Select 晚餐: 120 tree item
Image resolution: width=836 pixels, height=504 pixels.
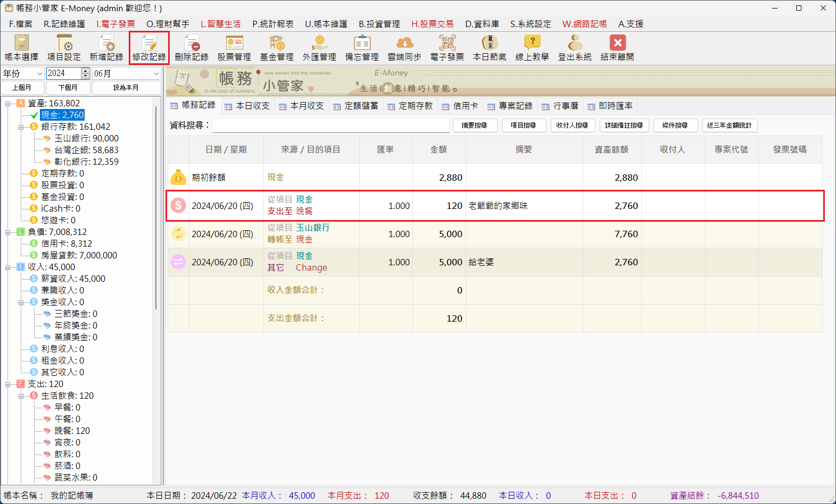(72, 431)
